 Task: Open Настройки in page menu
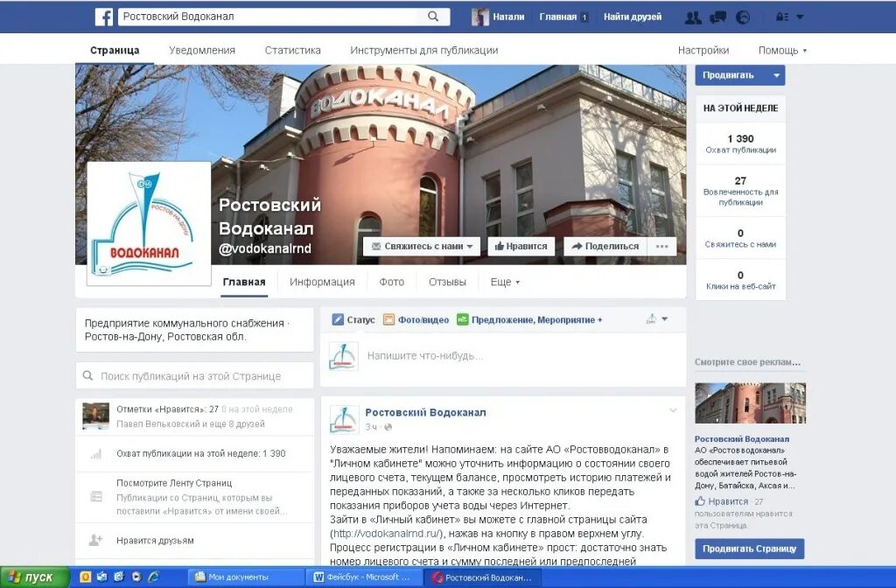[703, 50]
